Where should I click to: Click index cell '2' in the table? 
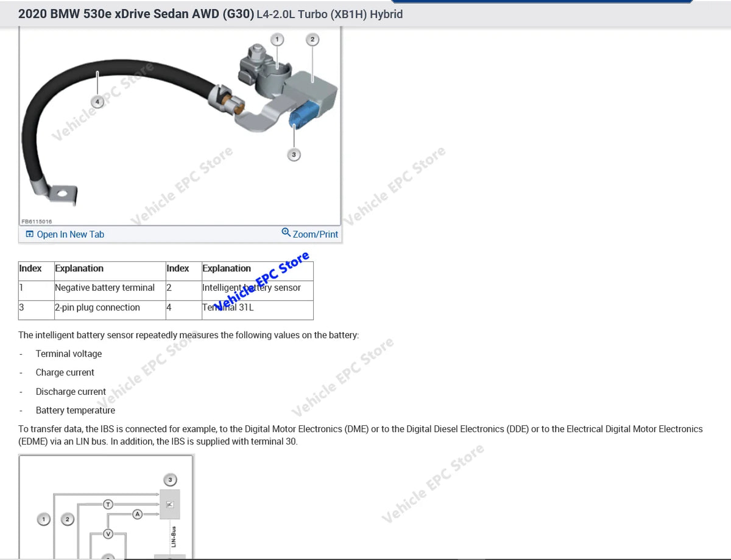pyautogui.click(x=183, y=291)
